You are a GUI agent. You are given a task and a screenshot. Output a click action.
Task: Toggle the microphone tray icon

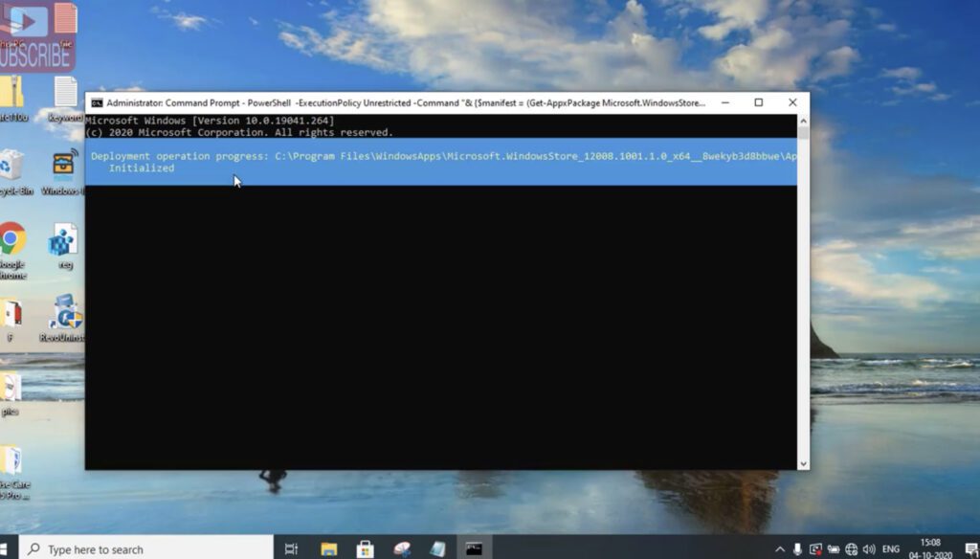(796, 548)
